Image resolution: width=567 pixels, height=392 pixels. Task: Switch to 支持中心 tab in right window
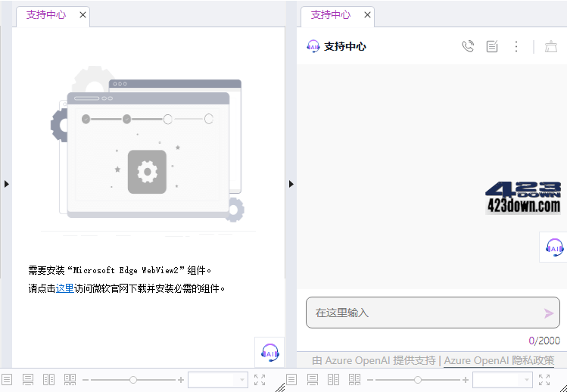click(331, 15)
